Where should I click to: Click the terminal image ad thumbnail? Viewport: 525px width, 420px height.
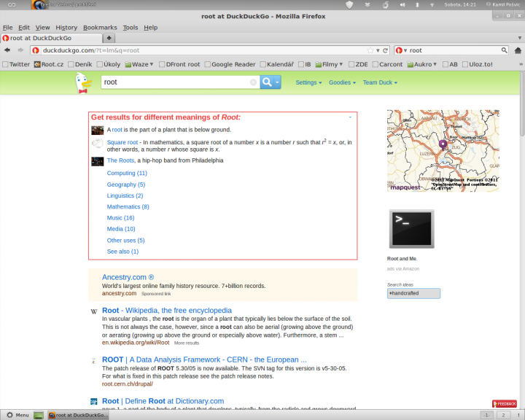411,229
